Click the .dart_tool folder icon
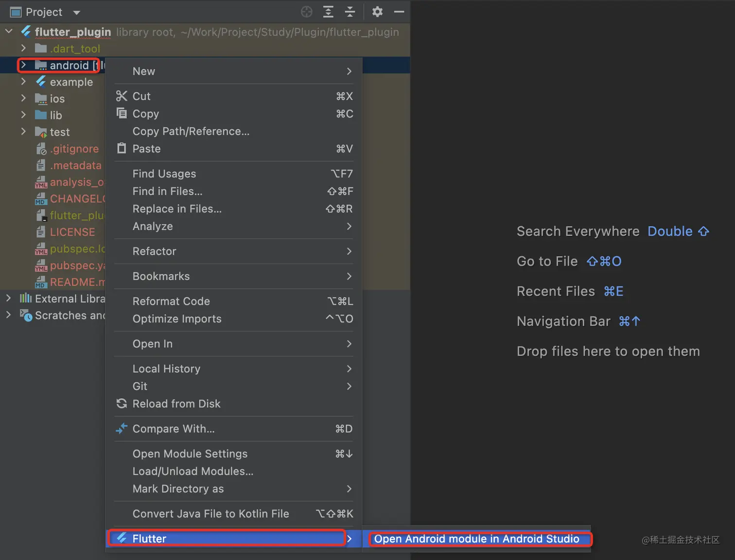This screenshot has width=735, height=560. 41,48
